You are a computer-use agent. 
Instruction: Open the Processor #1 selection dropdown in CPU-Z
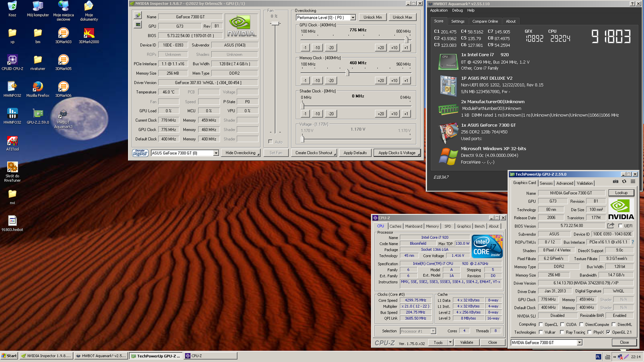tap(433, 331)
